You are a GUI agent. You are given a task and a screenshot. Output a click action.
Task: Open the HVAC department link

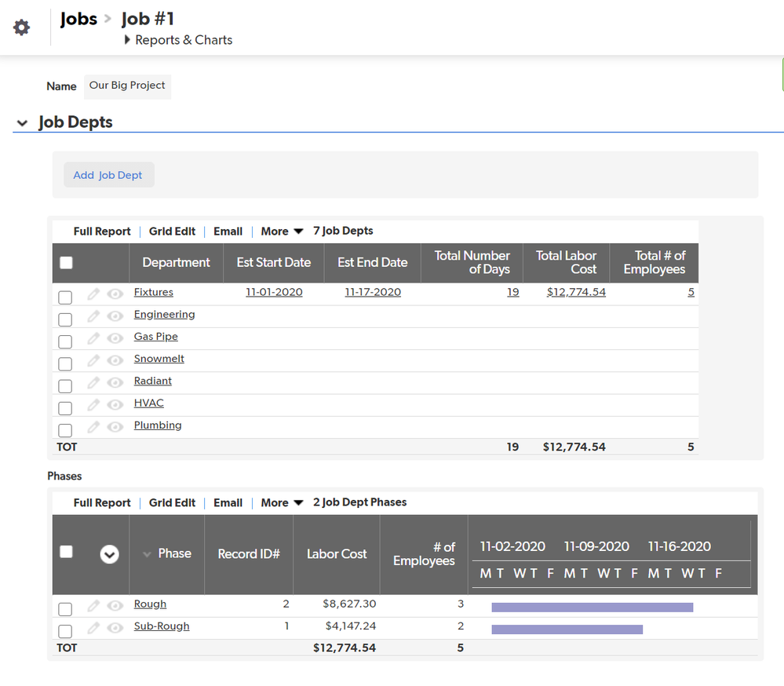tap(148, 403)
